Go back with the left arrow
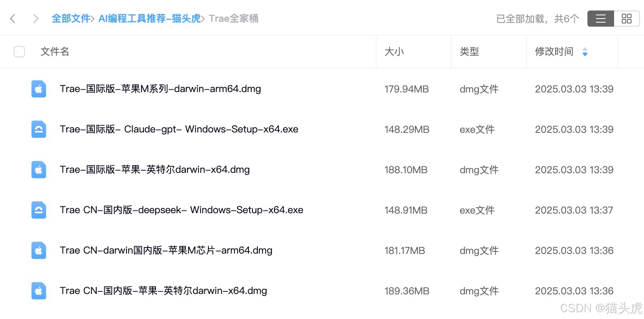This screenshot has width=644, height=319. click(13, 19)
